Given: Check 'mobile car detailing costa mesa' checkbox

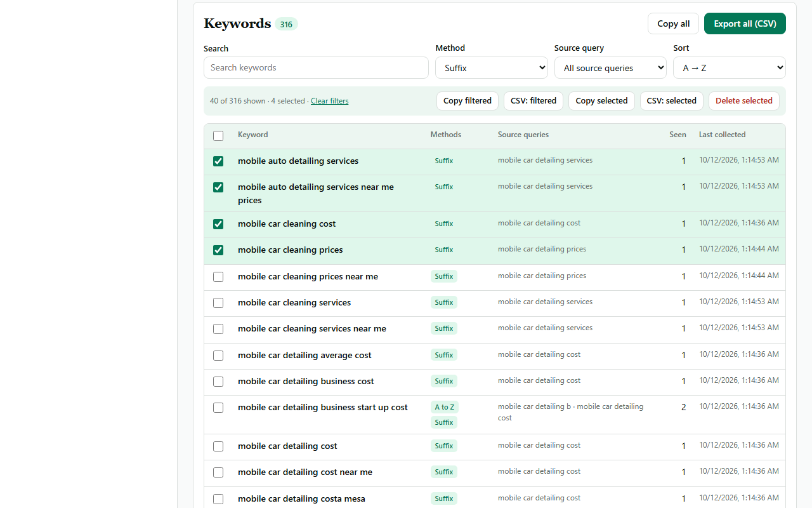Looking at the screenshot, I should point(218,499).
